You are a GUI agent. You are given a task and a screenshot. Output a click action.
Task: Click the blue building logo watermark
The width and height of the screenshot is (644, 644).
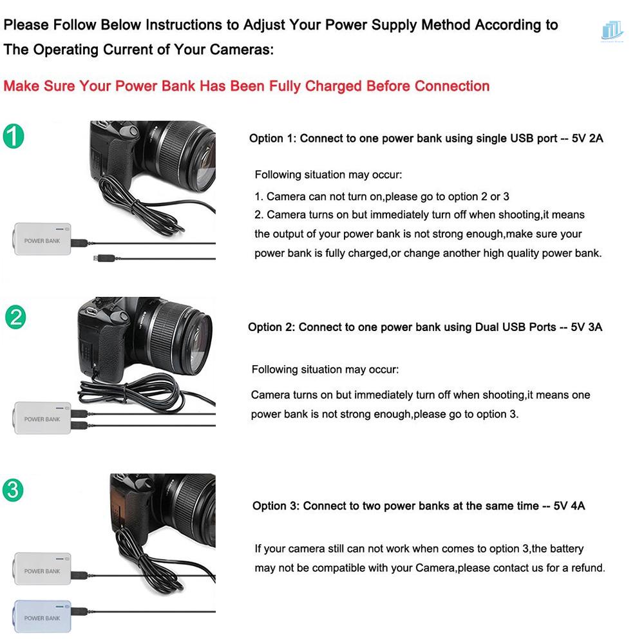pyautogui.click(x=612, y=32)
